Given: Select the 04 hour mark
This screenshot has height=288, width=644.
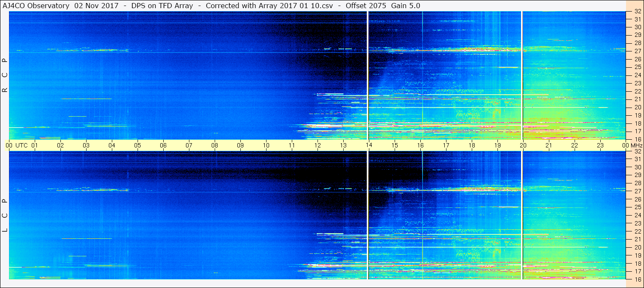Looking at the screenshot, I should click(112, 145).
